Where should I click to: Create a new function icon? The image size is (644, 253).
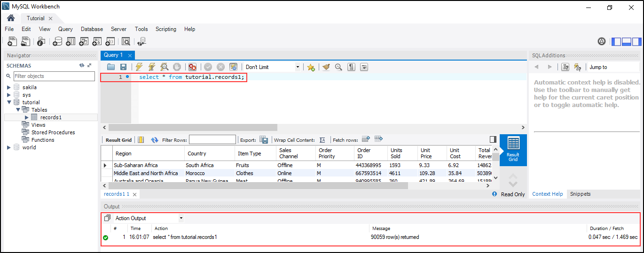click(x=110, y=42)
